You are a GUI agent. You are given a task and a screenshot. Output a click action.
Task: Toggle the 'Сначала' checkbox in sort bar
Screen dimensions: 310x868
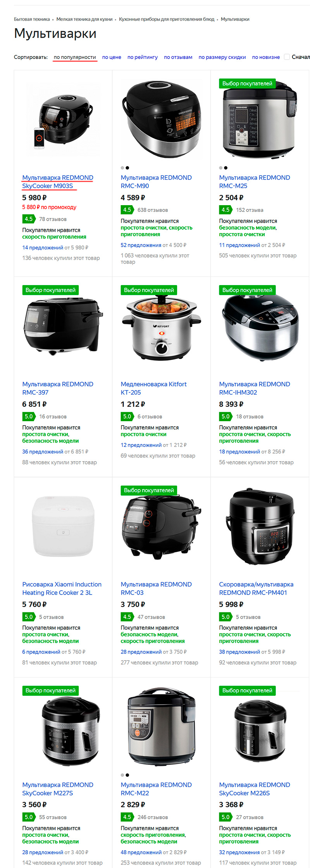pos(287,57)
